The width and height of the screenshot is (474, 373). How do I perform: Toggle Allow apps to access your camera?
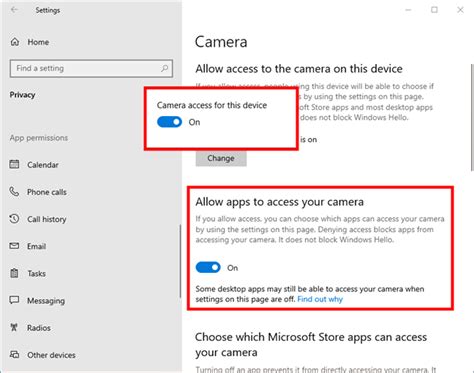(208, 267)
